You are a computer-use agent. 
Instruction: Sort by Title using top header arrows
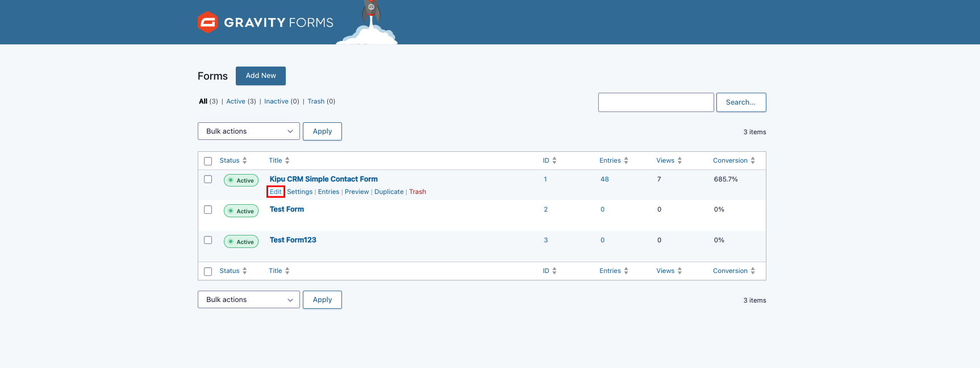point(287,160)
